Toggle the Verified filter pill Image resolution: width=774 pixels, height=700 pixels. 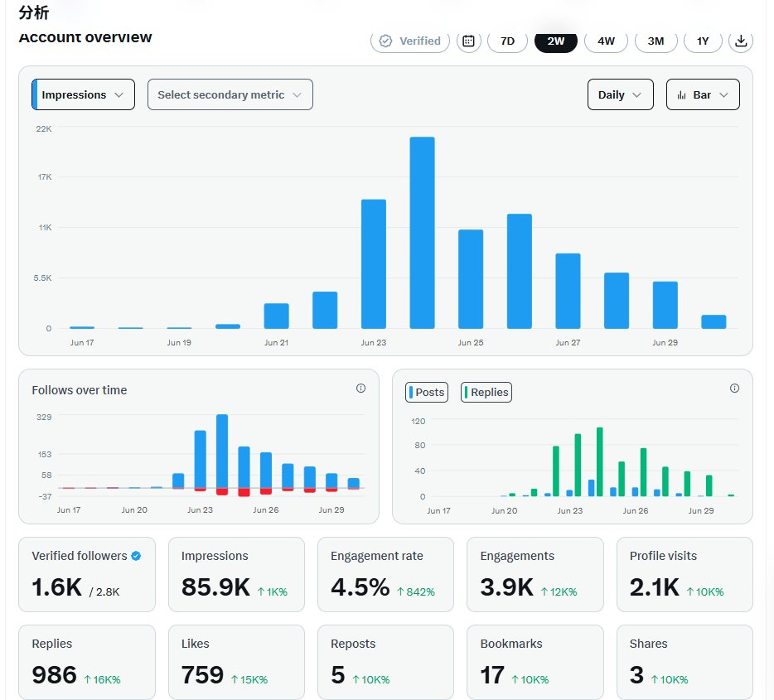410,41
